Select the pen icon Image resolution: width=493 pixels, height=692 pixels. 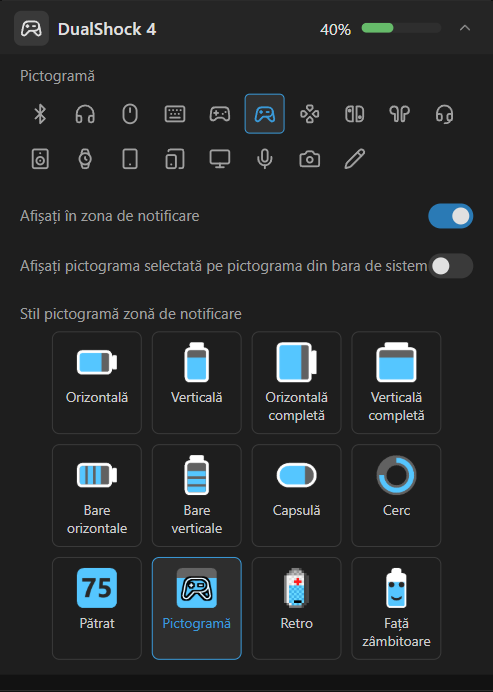click(354, 159)
